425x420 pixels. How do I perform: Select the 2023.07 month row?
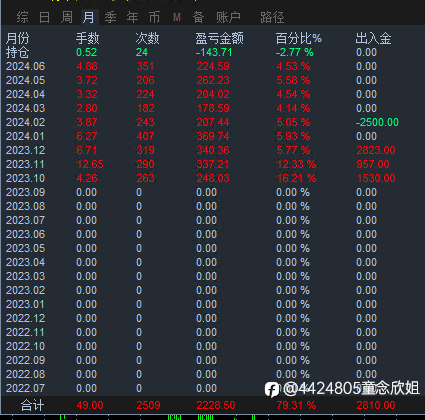click(x=25, y=220)
